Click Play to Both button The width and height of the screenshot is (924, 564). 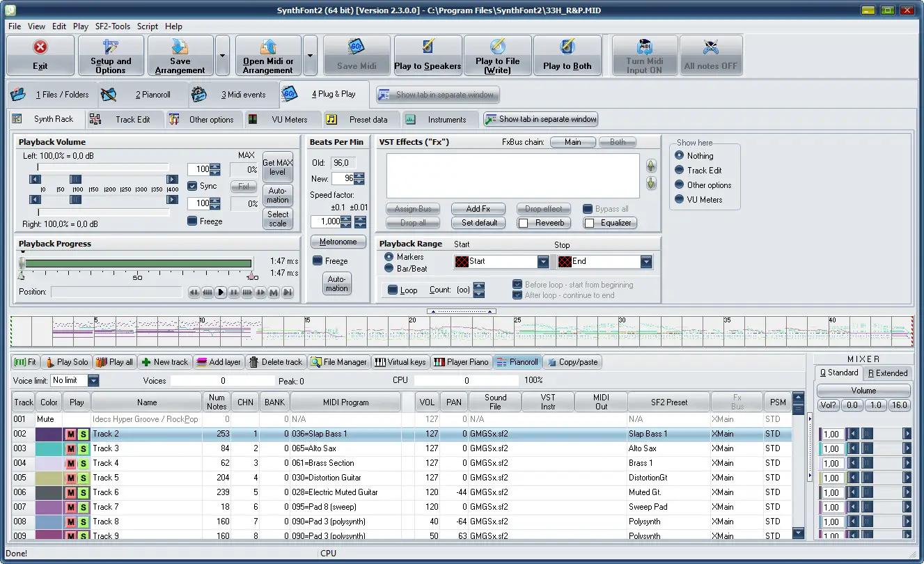pyautogui.click(x=567, y=56)
